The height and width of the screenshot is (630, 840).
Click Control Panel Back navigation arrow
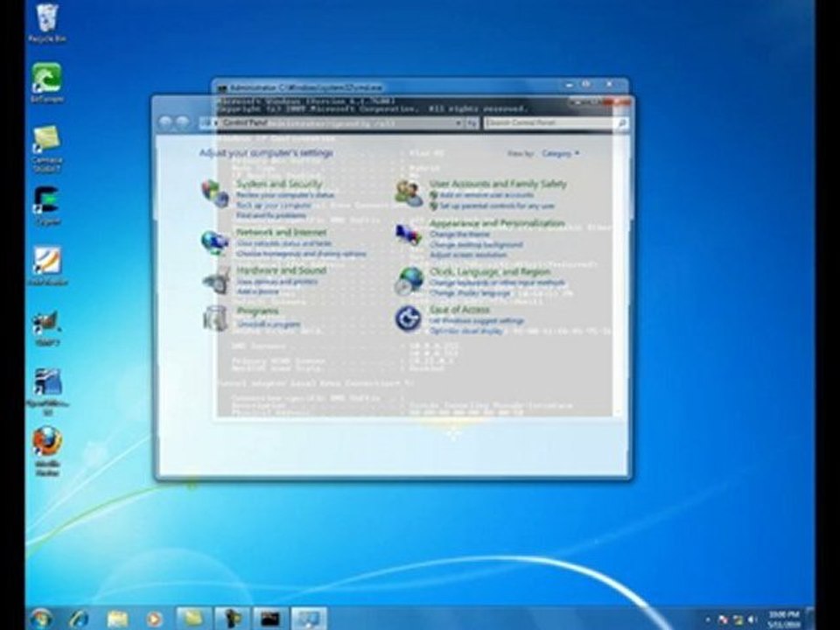click(x=165, y=122)
